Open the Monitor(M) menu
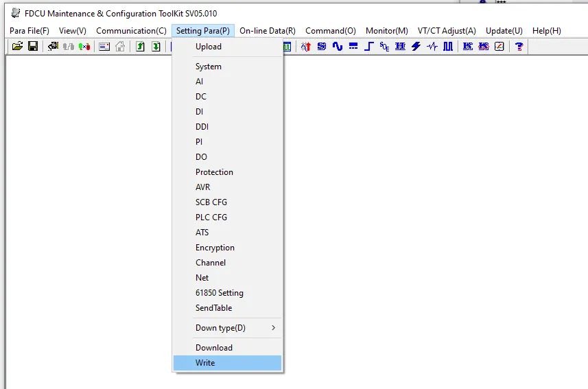588x389 pixels. click(386, 31)
